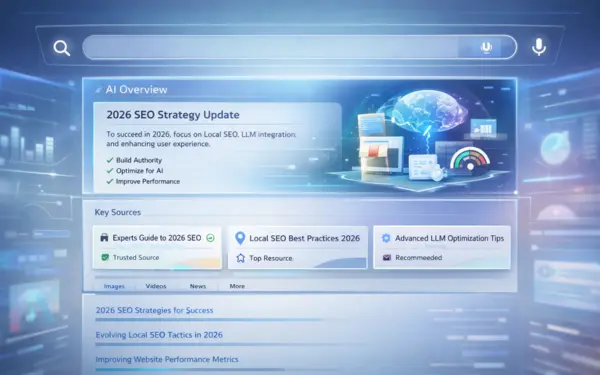Screen dimensions: 600x375
Task: Click the checkmark next to Build Authority
Action: click(110, 160)
